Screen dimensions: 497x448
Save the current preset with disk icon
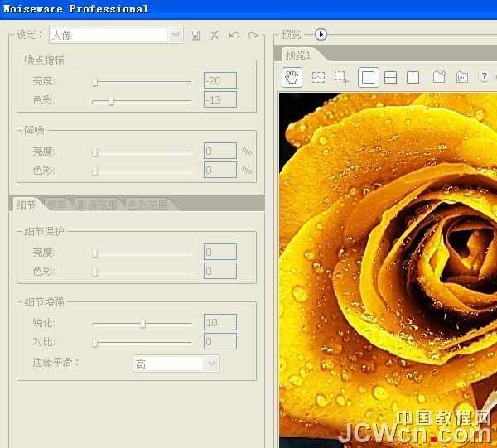point(195,35)
